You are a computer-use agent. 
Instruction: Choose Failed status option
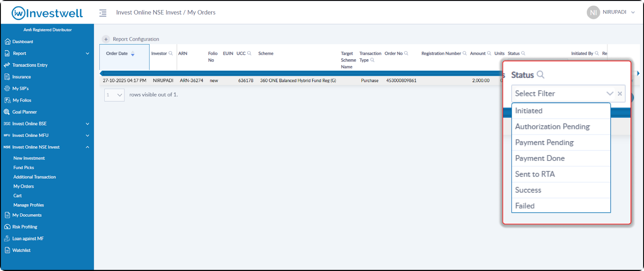[x=561, y=206]
